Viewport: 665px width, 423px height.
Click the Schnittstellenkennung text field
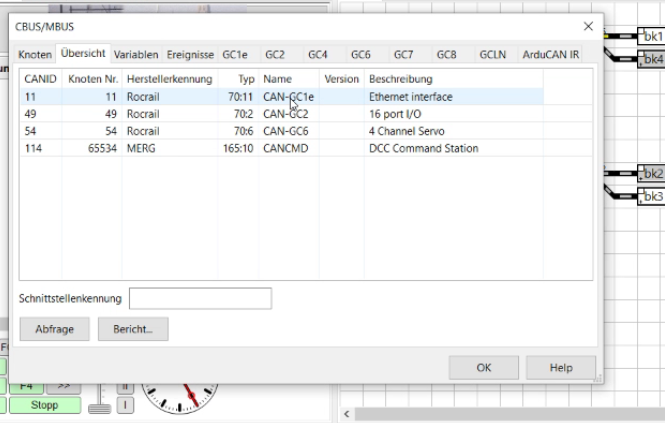click(x=200, y=298)
